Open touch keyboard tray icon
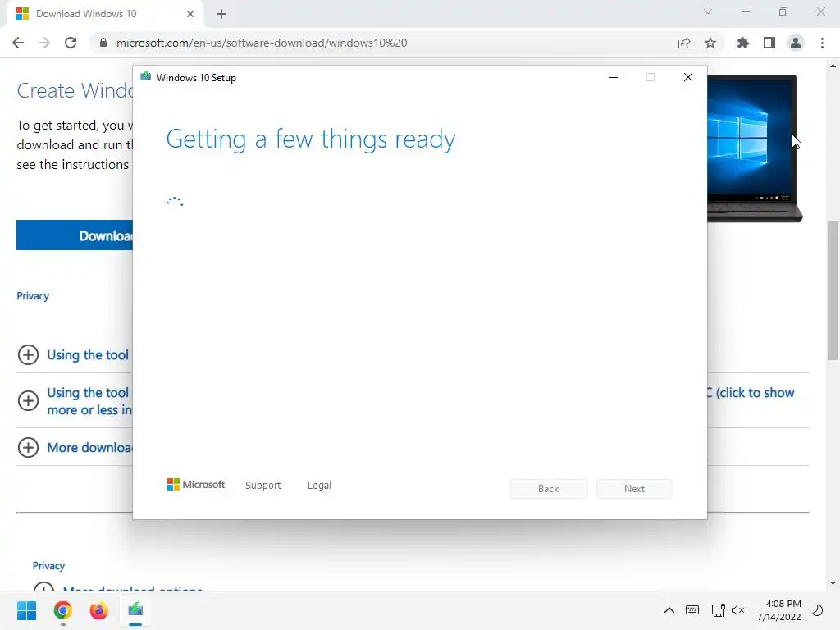 pos(692,610)
